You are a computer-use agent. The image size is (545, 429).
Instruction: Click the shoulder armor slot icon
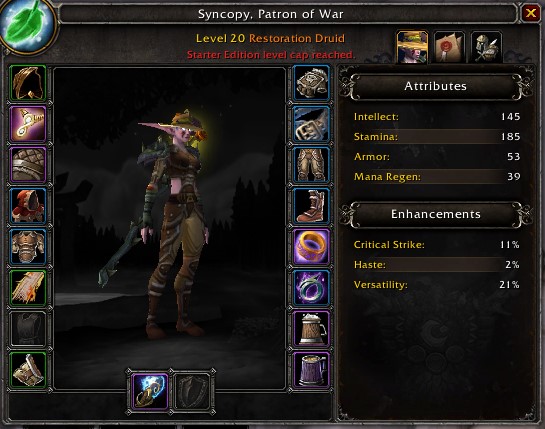28,165
